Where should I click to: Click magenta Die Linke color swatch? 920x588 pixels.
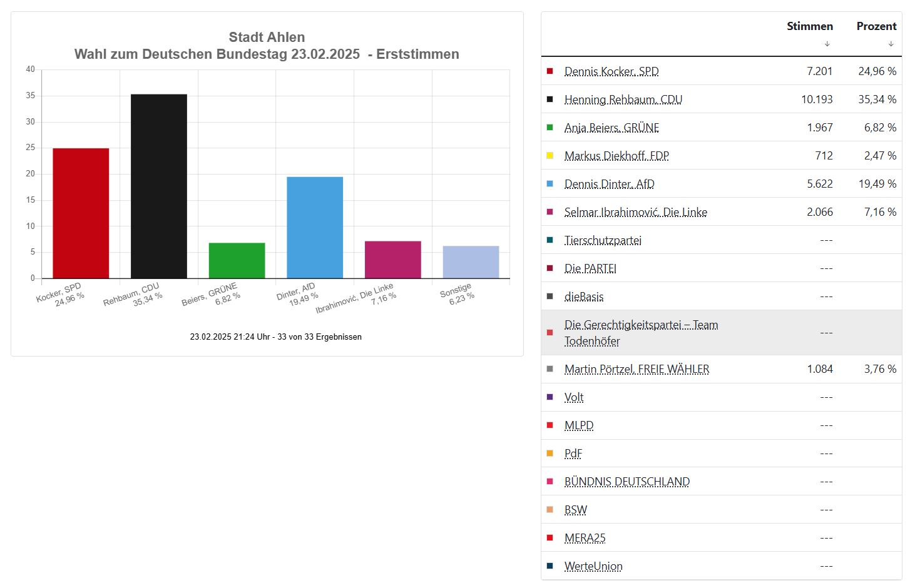(550, 212)
